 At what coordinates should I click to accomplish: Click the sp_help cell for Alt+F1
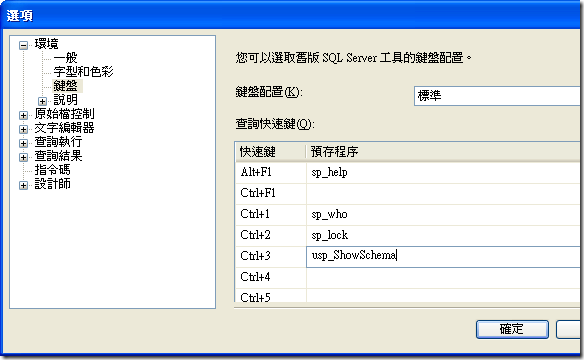point(443,172)
